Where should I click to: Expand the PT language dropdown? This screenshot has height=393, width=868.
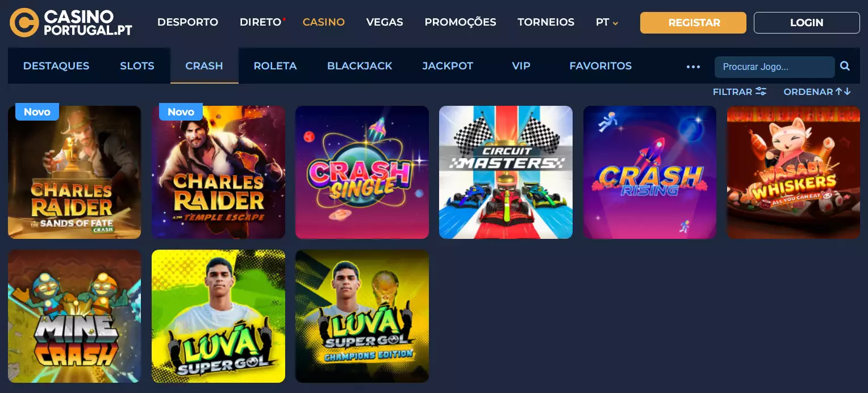(607, 22)
